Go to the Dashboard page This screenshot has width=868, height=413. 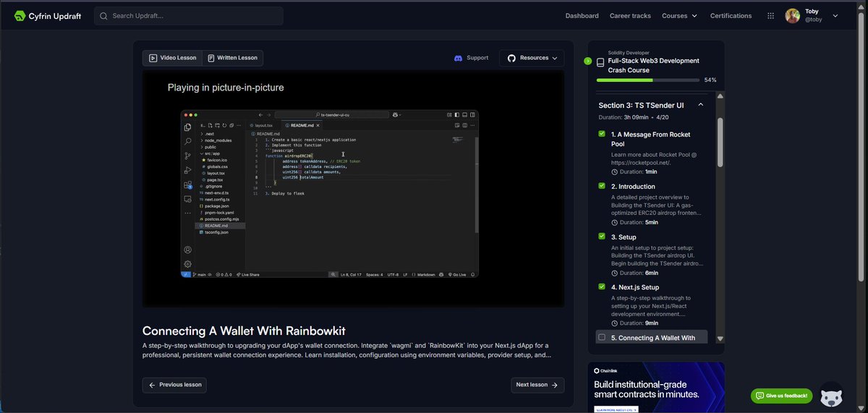(582, 16)
